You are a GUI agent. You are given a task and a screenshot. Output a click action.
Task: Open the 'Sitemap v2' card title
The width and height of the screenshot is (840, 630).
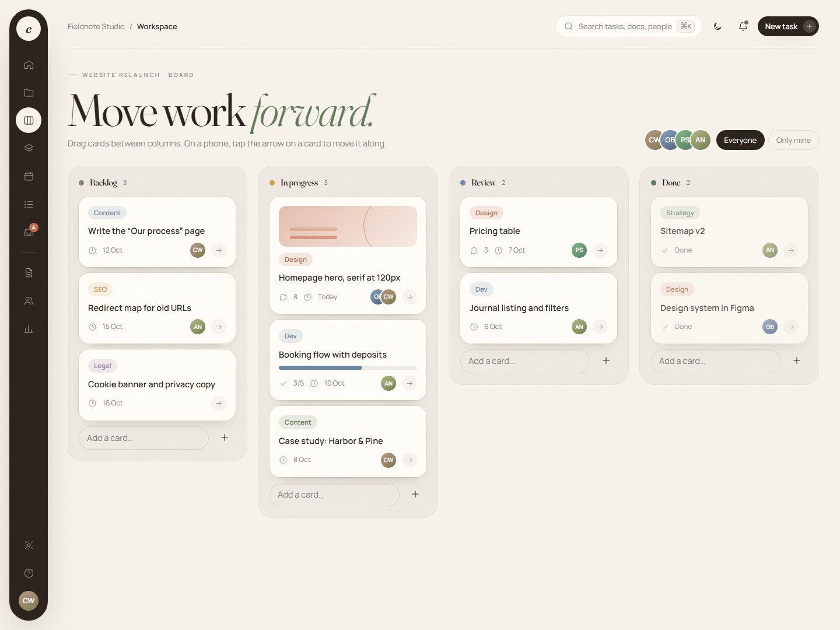[x=682, y=231]
